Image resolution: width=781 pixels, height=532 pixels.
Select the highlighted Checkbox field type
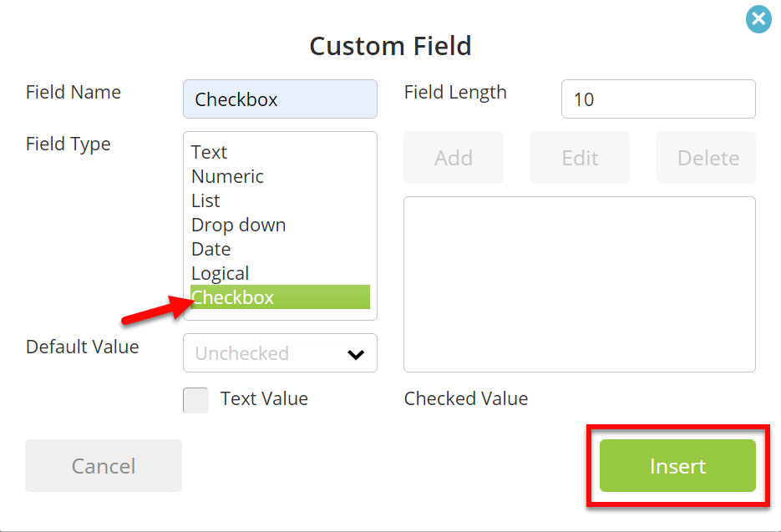point(280,296)
